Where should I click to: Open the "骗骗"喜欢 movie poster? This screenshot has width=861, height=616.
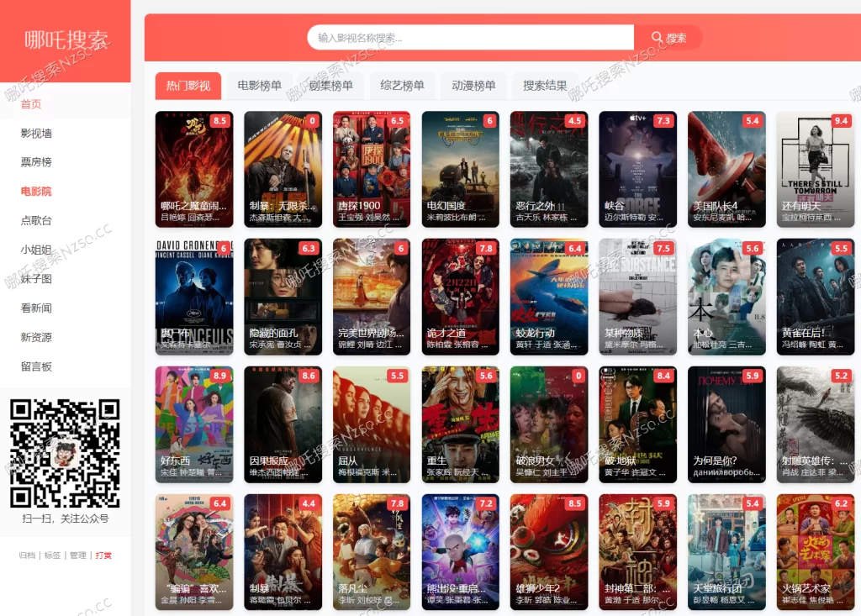pyautogui.click(x=194, y=552)
